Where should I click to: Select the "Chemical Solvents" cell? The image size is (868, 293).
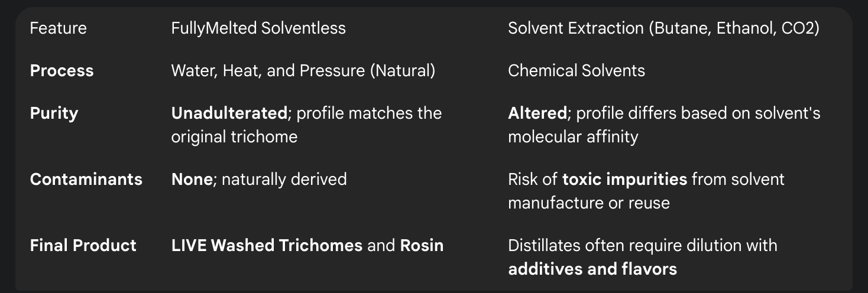[576, 71]
